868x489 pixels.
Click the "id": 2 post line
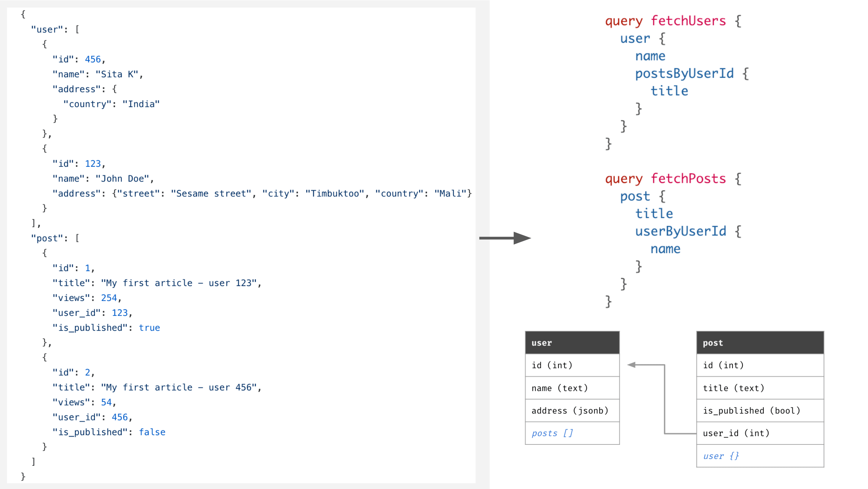click(x=73, y=372)
